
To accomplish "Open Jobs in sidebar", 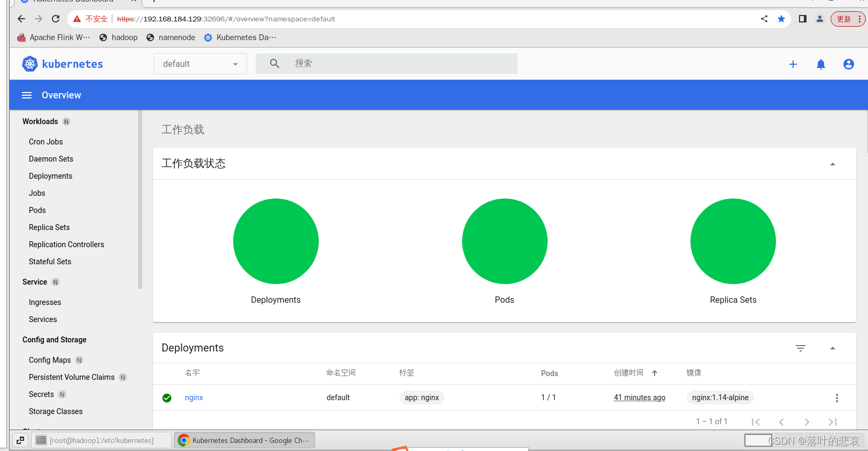I will coord(37,193).
